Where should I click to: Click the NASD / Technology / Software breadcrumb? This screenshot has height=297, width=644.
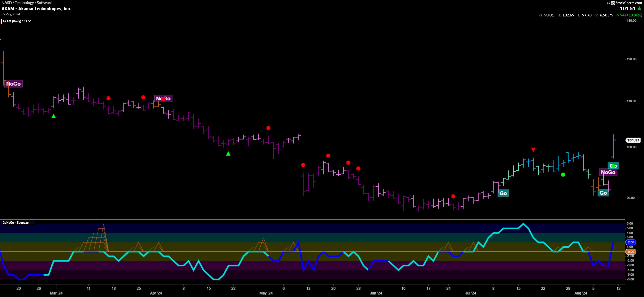tap(27, 3)
